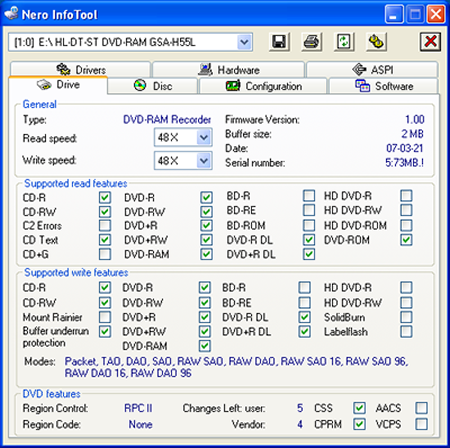Click the RPC II region control value
The width and height of the screenshot is (450, 448).
click(138, 408)
